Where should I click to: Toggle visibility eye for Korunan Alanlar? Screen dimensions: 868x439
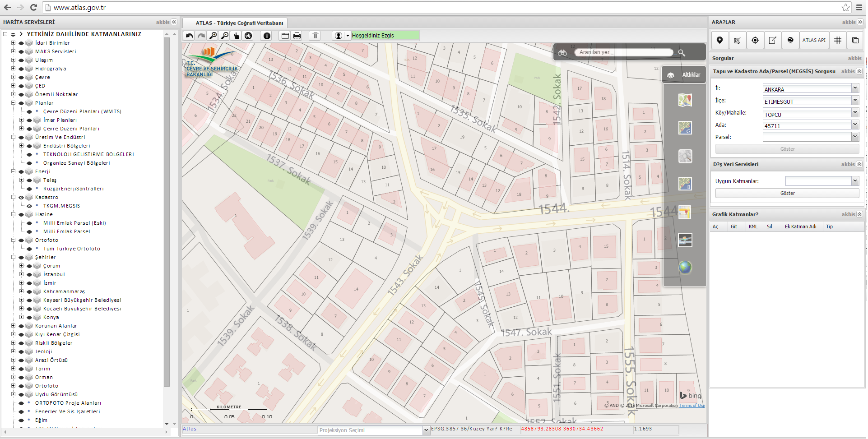pyautogui.click(x=21, y=326)
